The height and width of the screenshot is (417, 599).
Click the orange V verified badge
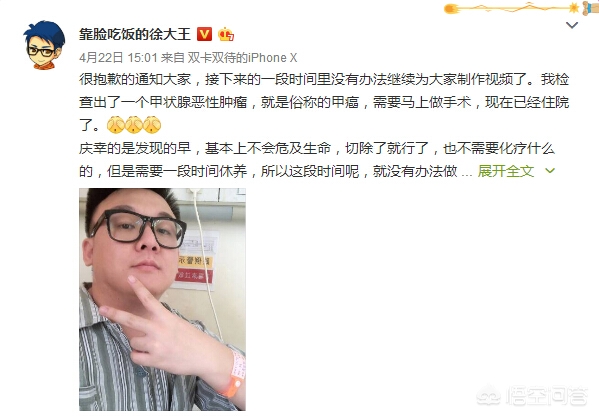click(204, 34)
